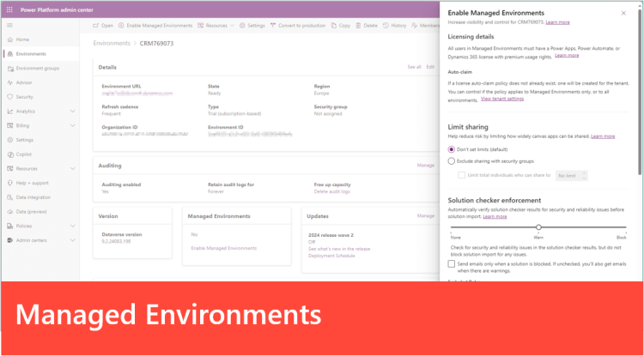Click the No limit stepper arrows

[x=584, y=176]
